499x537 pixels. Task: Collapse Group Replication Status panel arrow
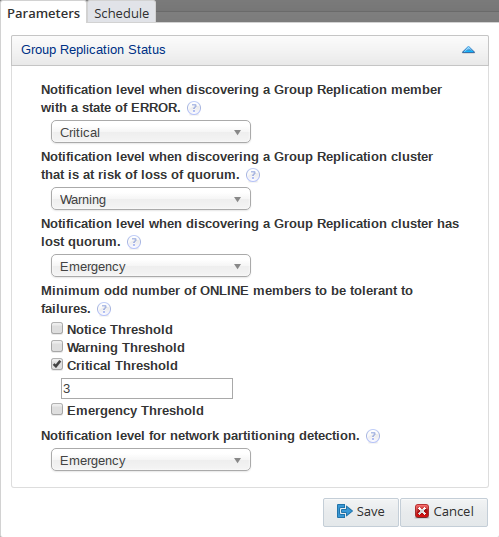468,50
